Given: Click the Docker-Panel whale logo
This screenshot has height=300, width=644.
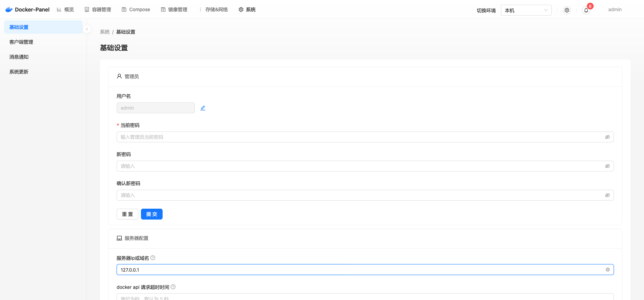Looking at the screenshot, I should 9,9.
